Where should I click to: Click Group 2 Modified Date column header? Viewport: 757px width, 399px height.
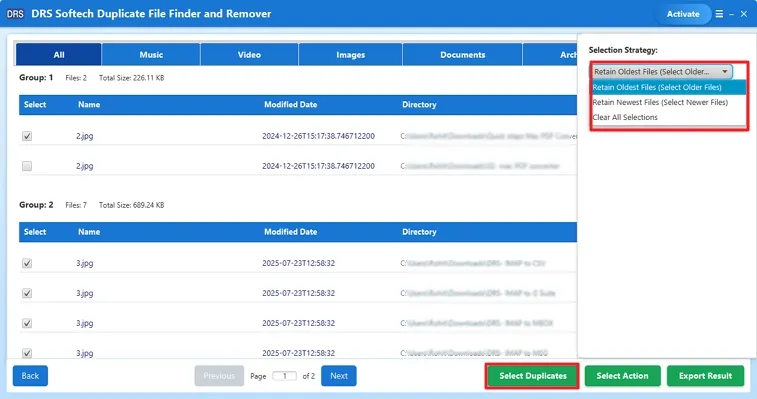coord(291,232)
